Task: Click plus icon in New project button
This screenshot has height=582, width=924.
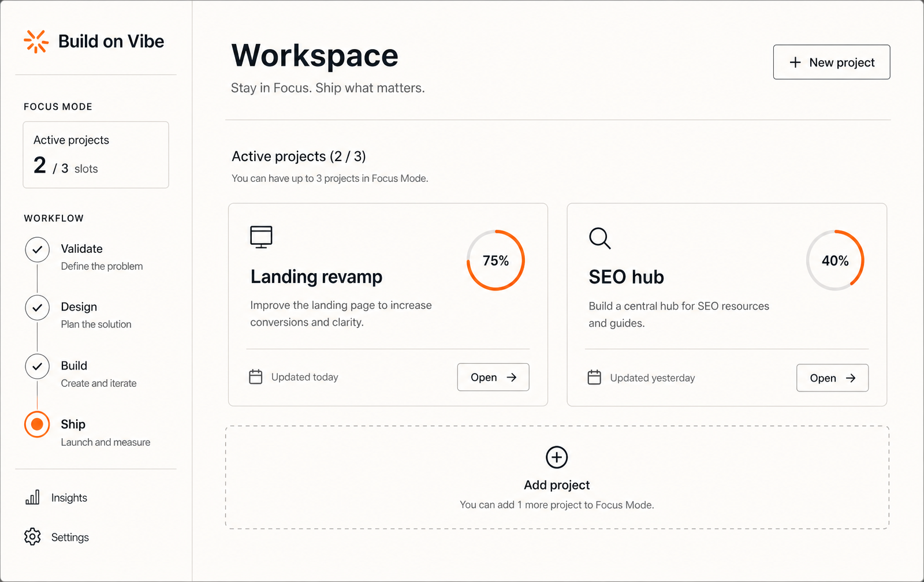Action: [x=795, y=62]
